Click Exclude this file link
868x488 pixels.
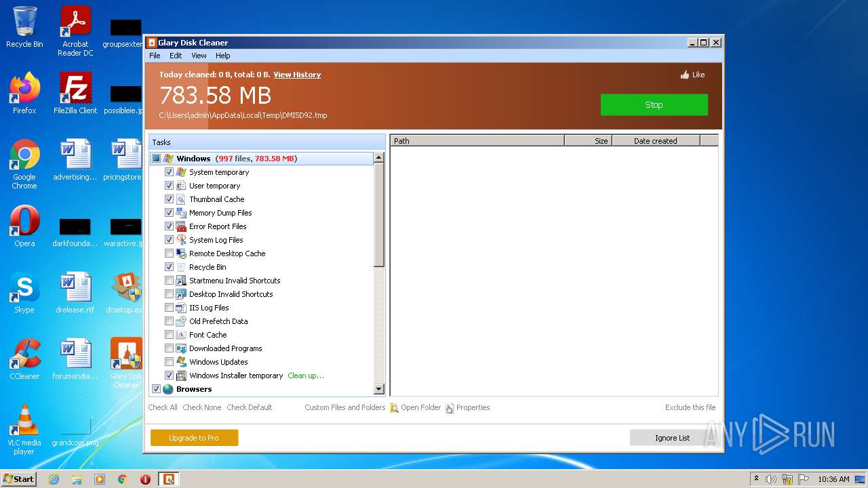pyautogui.click(x=690, y=407)
